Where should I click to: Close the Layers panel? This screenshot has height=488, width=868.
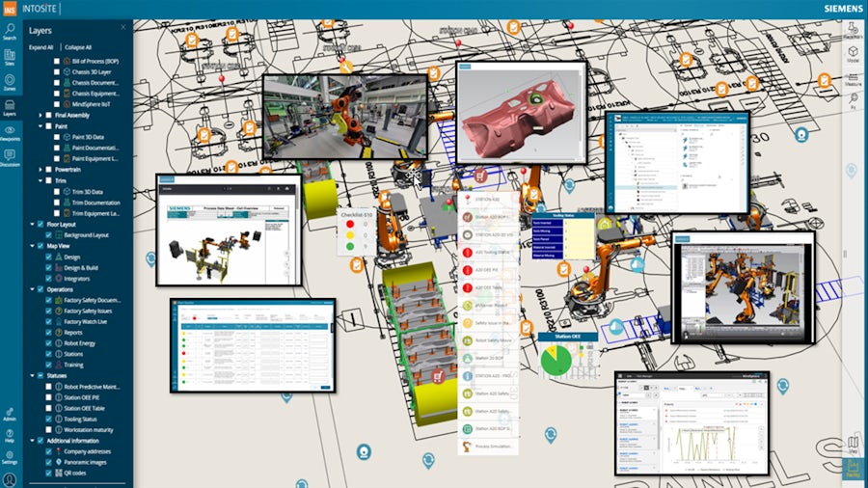pos(122,27)
